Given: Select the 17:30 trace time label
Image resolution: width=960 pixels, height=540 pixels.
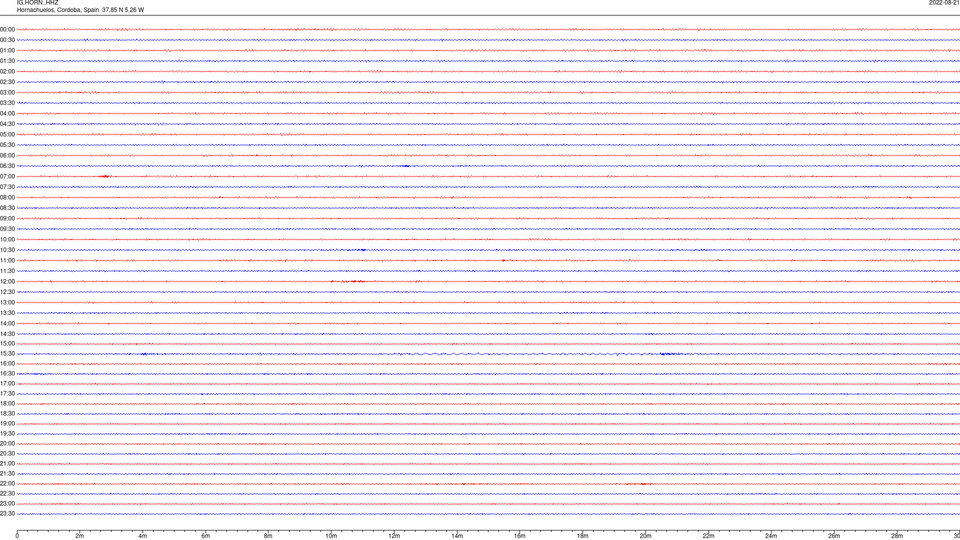Looking at the screenshot, I should [x=7, y=394].
